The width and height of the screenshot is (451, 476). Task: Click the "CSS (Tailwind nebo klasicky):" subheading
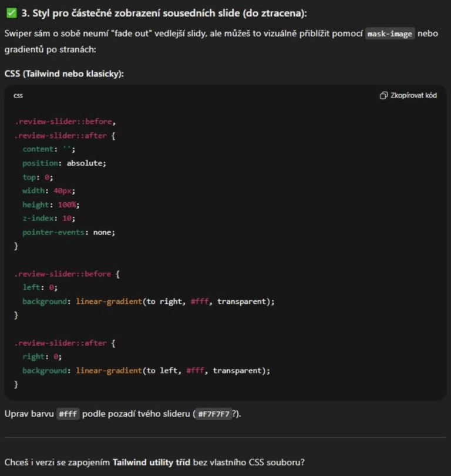[x=64, y=73]
